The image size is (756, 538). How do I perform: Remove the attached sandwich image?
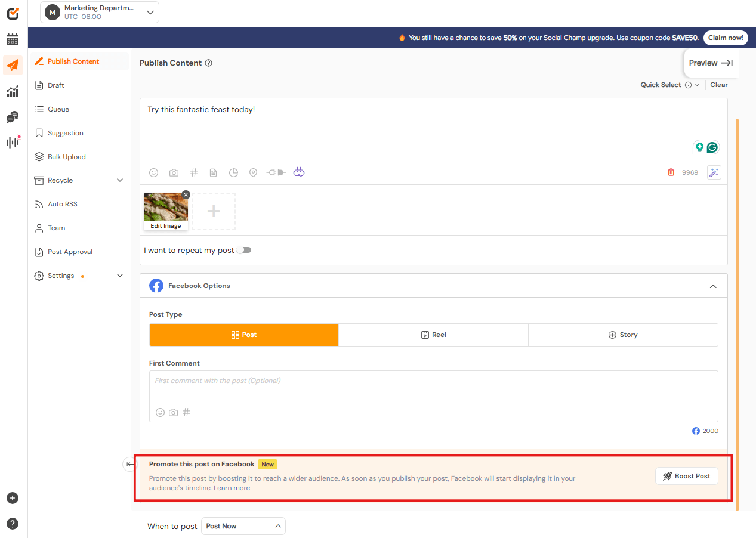[x=186, y=194]
